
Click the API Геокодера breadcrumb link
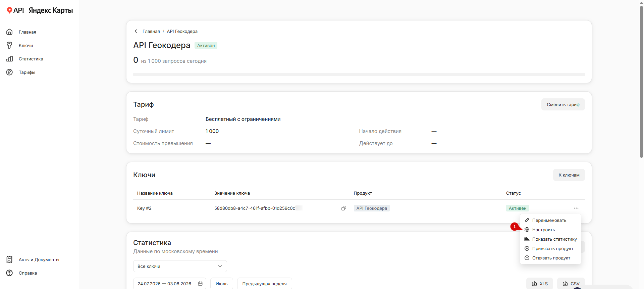[x=182, y=31]
